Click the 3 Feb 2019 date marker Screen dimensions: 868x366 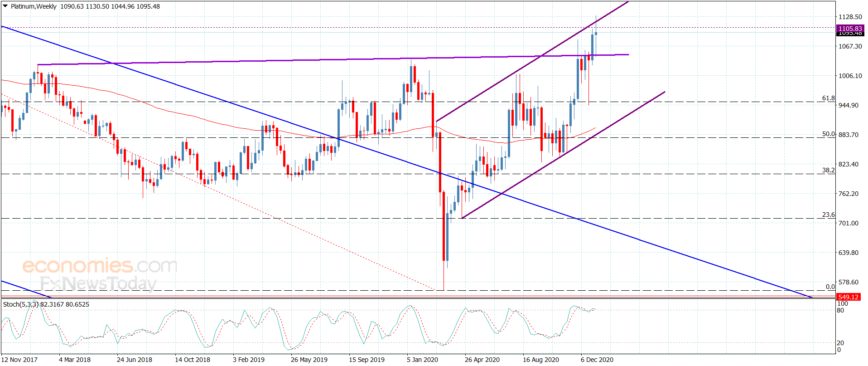click(249, 360)
